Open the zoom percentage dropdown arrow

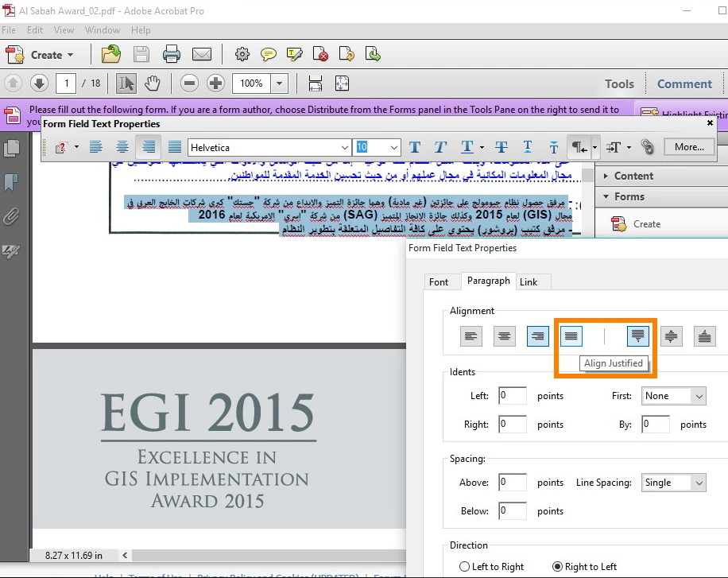pyautogui.click(x=279, y=83)
